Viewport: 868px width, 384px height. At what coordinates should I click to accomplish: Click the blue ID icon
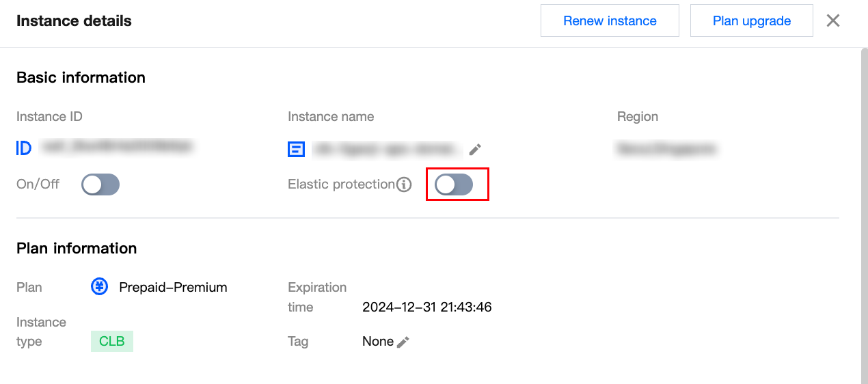(x=24, y=148)
